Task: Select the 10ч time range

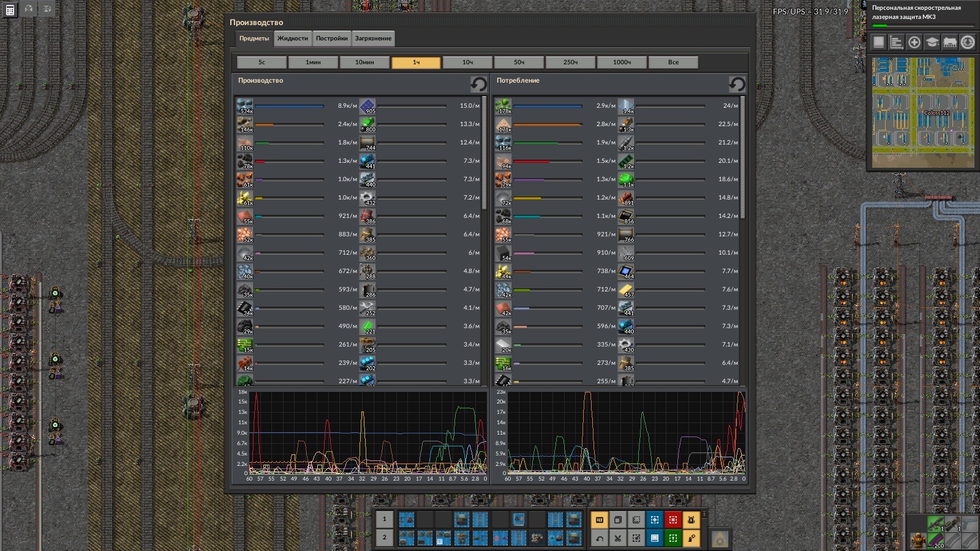Action: coord(467,62)
